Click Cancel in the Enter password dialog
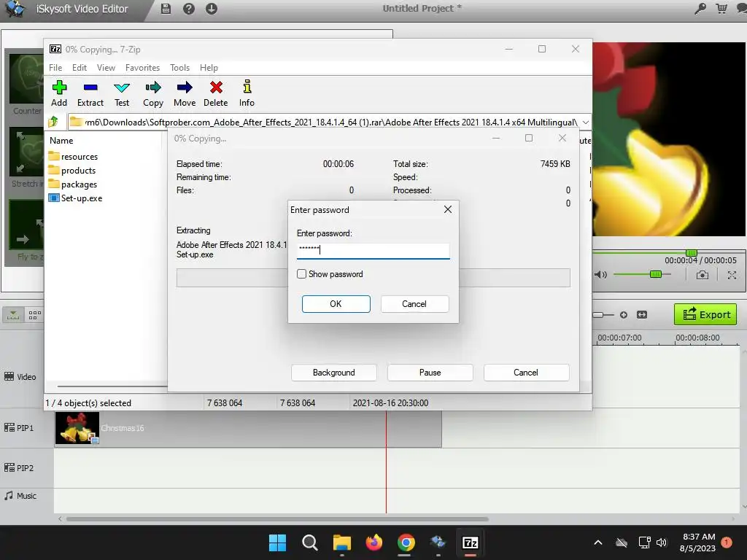This screenshot has width=747, height=560. (414, 304)
